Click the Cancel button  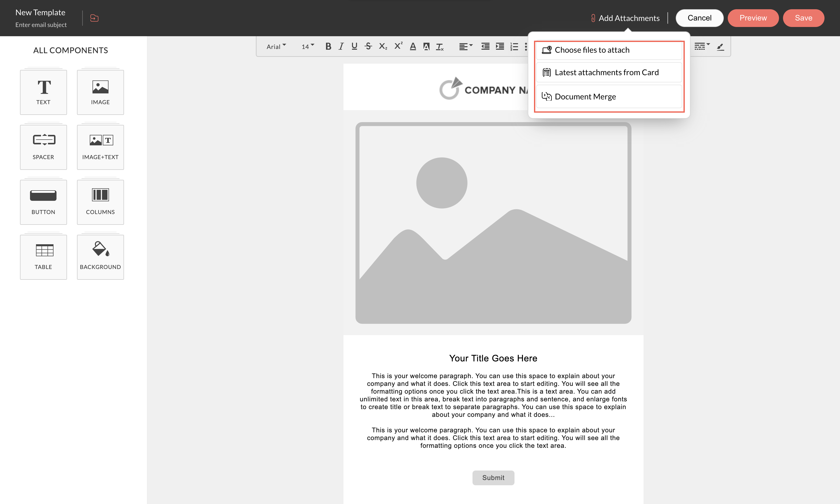699,18
